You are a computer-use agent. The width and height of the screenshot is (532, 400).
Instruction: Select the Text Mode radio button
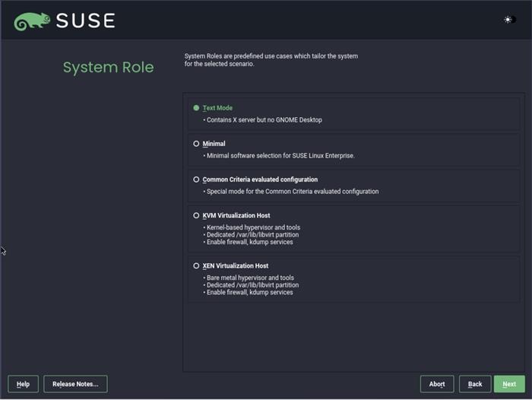196,108
